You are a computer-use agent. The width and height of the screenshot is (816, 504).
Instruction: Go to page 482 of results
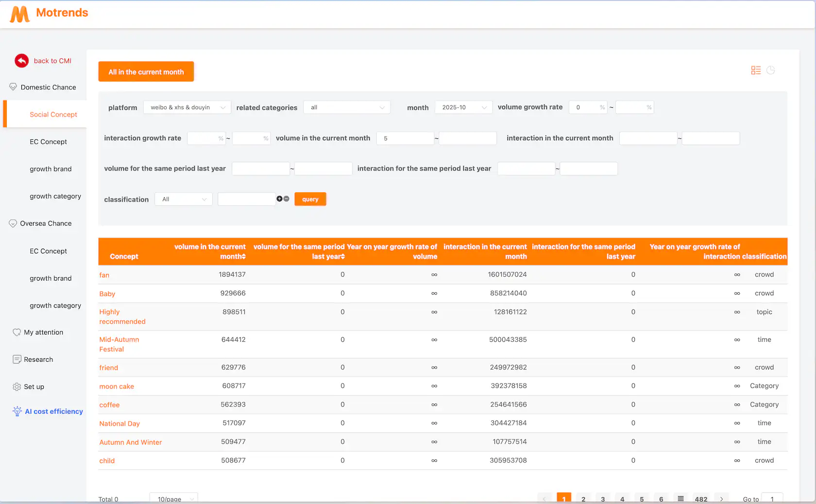coord(701,499)
